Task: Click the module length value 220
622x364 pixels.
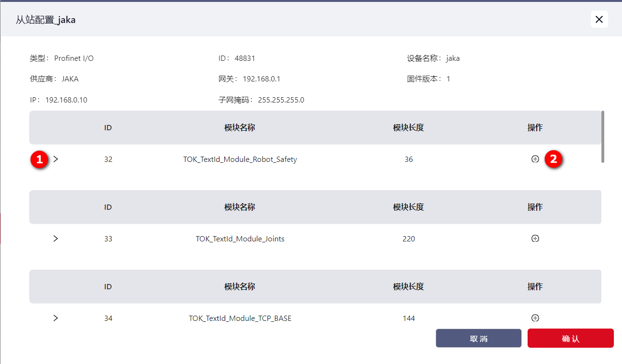Action: (409, 239)
